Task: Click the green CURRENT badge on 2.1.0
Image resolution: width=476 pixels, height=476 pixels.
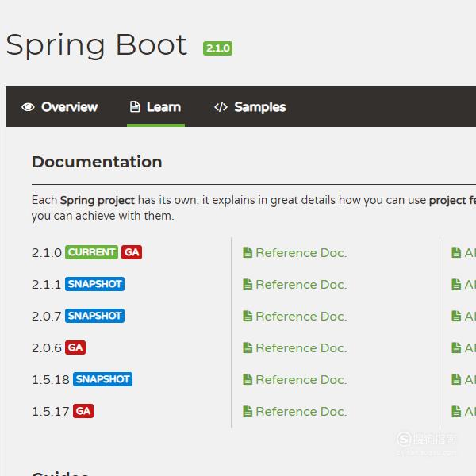Action: 91,252
